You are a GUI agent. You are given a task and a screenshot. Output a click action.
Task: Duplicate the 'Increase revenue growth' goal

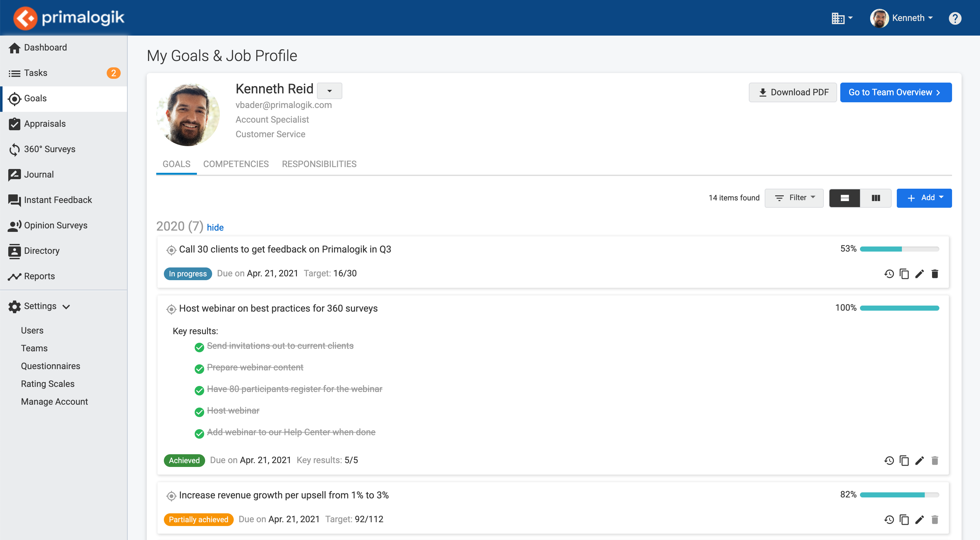(904, 519)
